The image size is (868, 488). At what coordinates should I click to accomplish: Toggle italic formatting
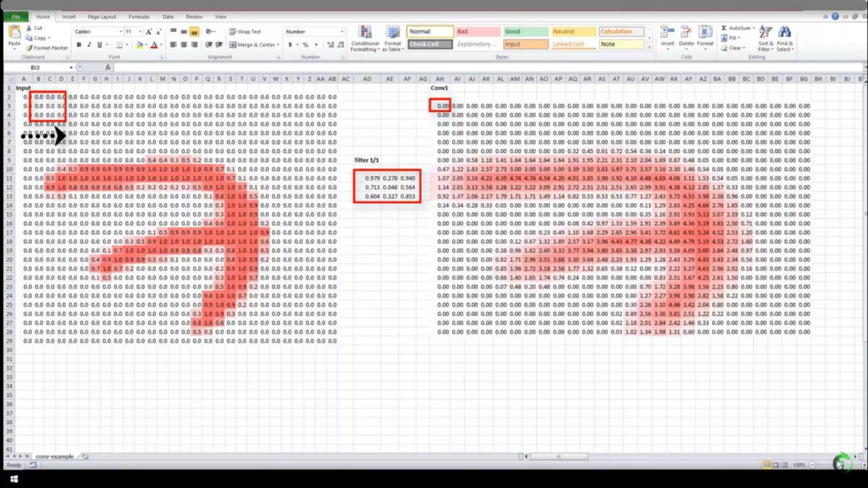(x=89, y=44)
